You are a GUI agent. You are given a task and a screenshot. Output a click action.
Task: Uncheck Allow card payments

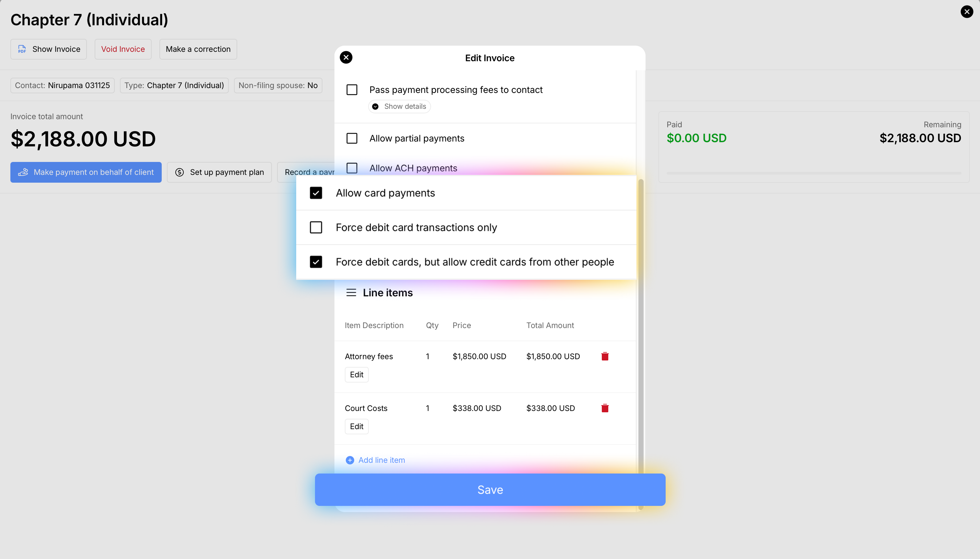(316, 193)
